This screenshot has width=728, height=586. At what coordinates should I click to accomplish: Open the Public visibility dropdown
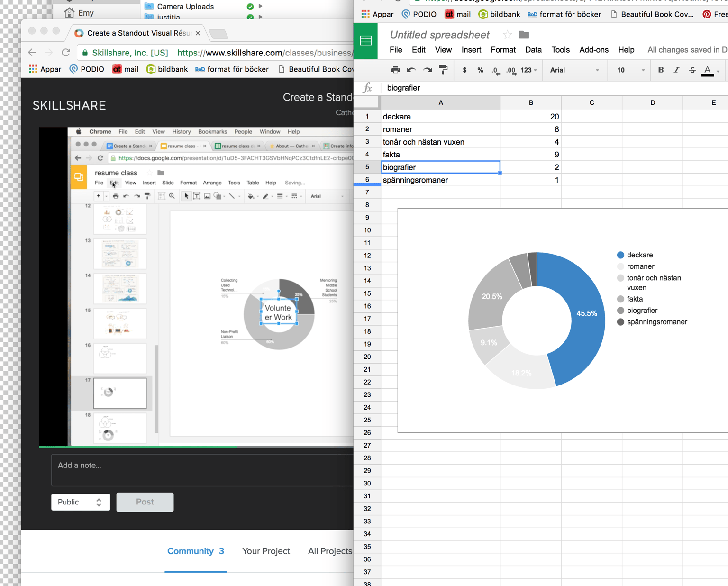click(x=81, y=502)
